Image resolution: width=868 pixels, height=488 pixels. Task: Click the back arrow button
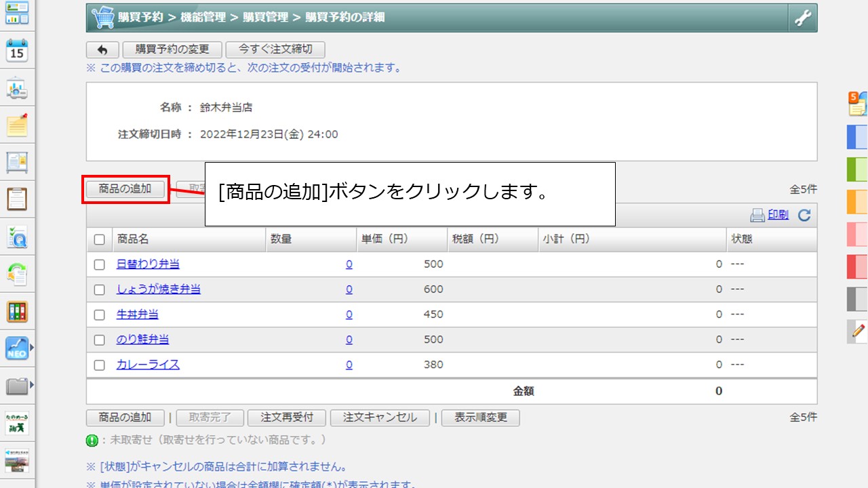(102, 50)
